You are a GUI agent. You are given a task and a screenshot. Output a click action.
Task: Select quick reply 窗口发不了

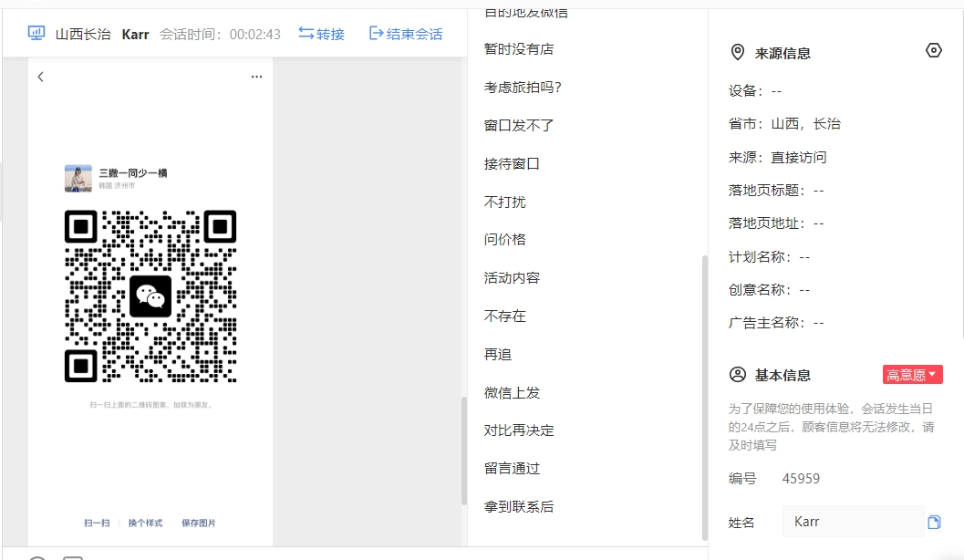[519, 125]
